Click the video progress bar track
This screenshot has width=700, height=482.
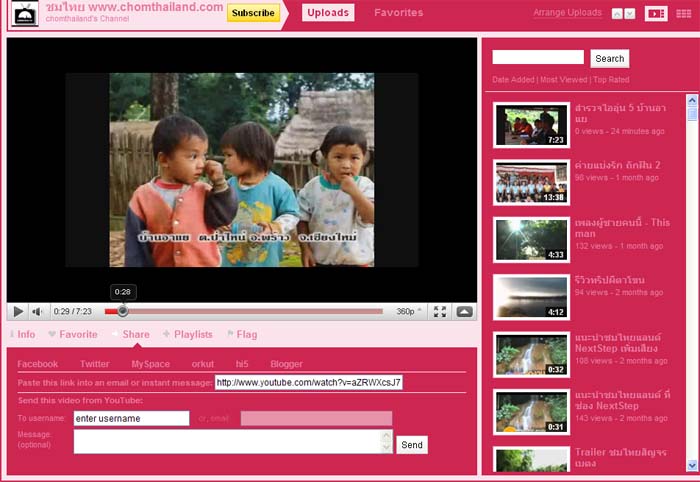click(244, 312)
